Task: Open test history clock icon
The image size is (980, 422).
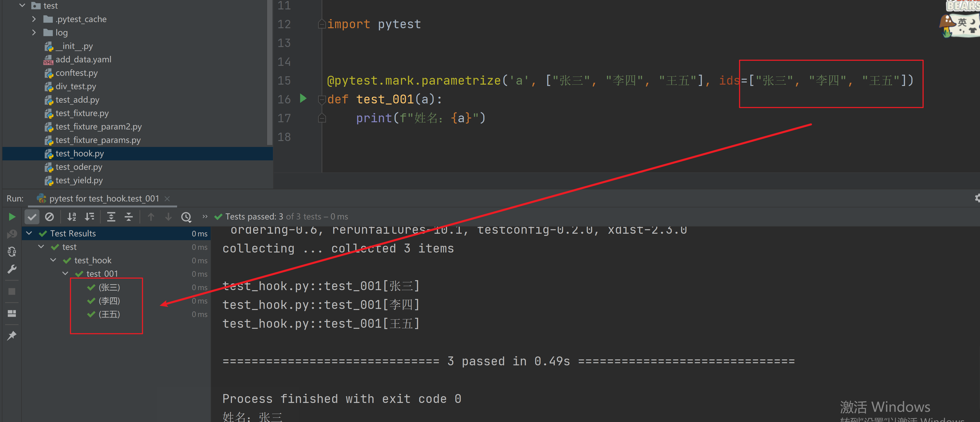Action: click(186, 217)
